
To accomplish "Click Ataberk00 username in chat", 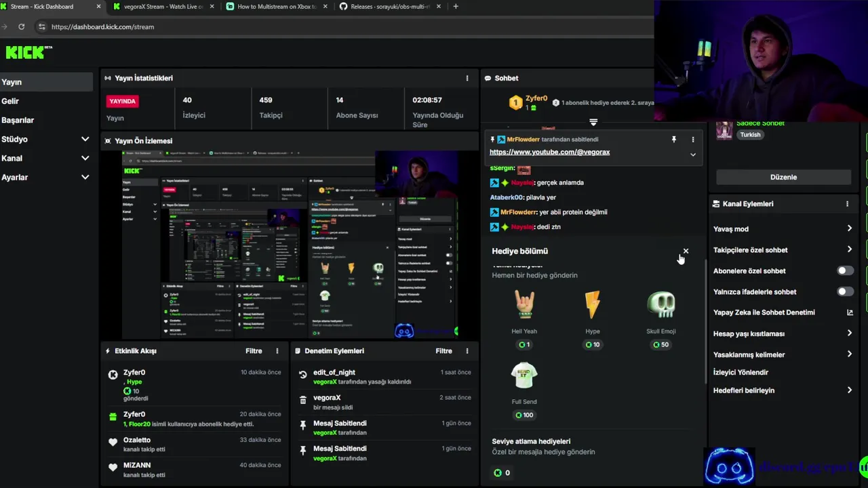I will pos(507,197).
